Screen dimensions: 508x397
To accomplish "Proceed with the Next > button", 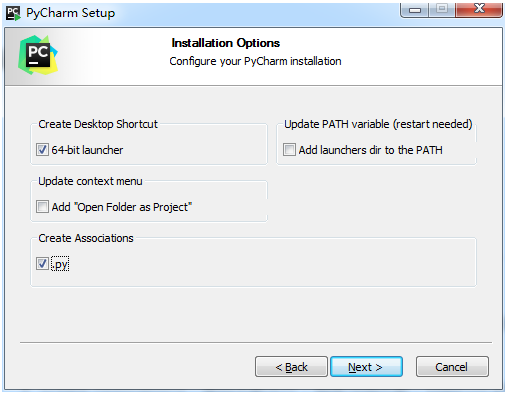I will pos(366,367).
